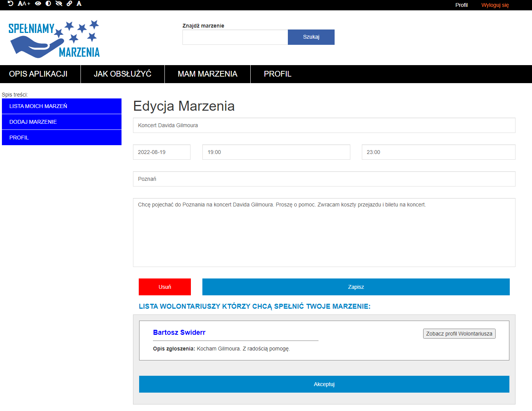Click the red Usuń button
This screenshot has width=532, height=411.
pyautogui.click(x=165, y=287)
